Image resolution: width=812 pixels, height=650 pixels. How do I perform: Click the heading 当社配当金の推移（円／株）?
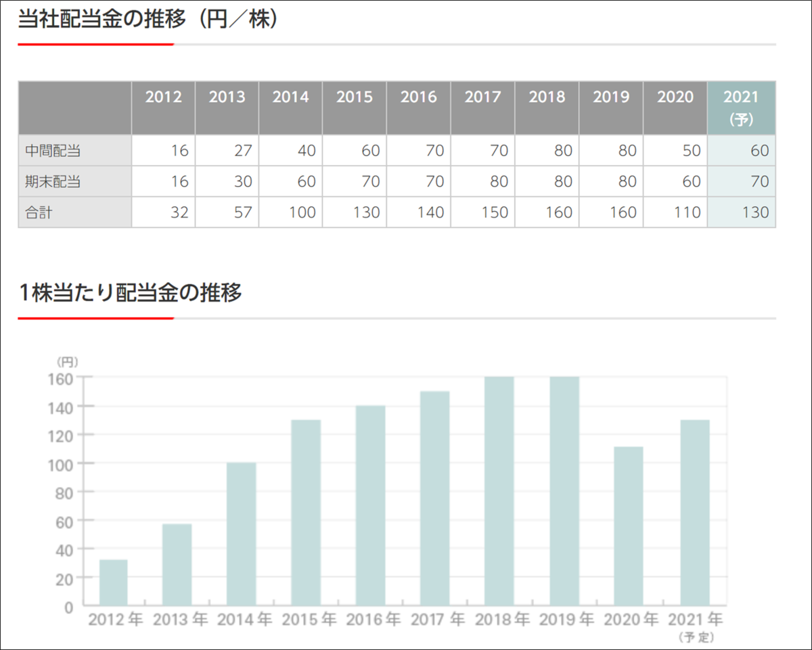coord(148,20)
